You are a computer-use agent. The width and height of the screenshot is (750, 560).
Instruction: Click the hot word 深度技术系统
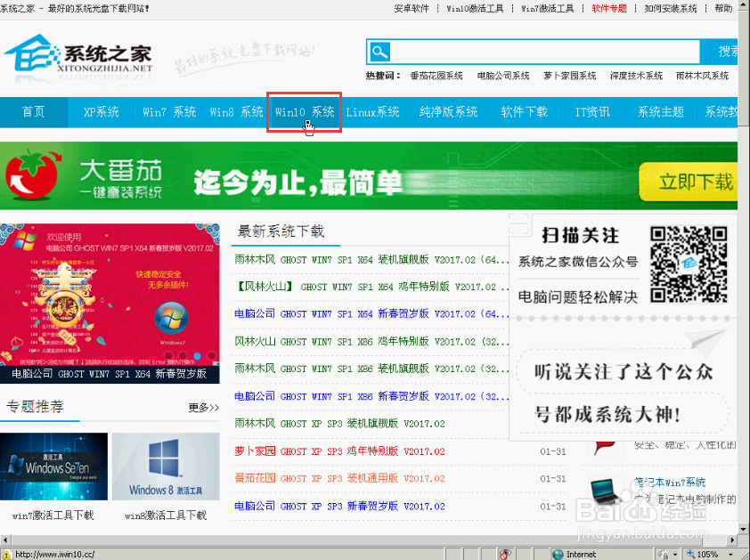click(x=636, y=76)
